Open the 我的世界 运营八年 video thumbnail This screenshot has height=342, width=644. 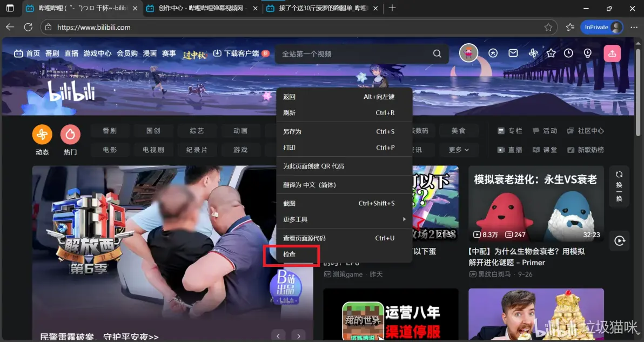391,315
